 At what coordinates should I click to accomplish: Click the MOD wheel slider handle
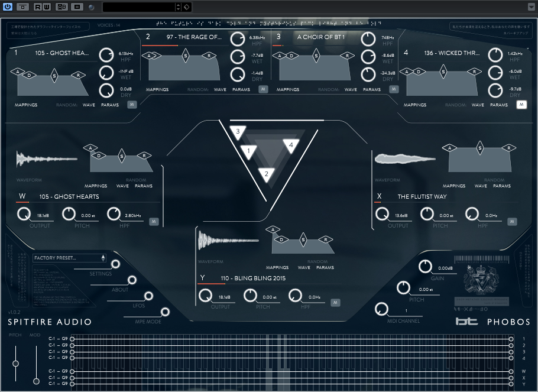36,381
